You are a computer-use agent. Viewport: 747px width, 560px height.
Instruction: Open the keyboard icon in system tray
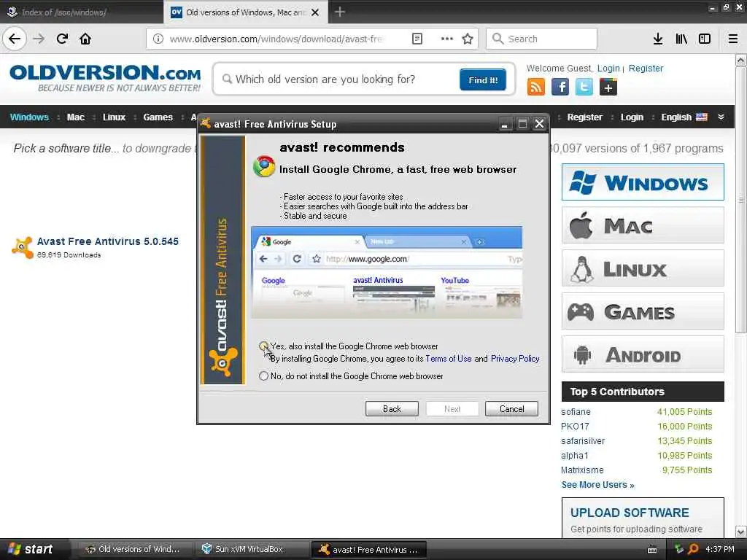pos(652,550)
